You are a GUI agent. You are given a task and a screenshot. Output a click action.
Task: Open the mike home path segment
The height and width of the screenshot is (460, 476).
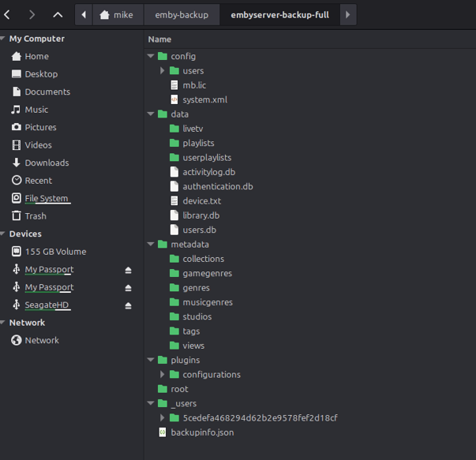(118, 14)
